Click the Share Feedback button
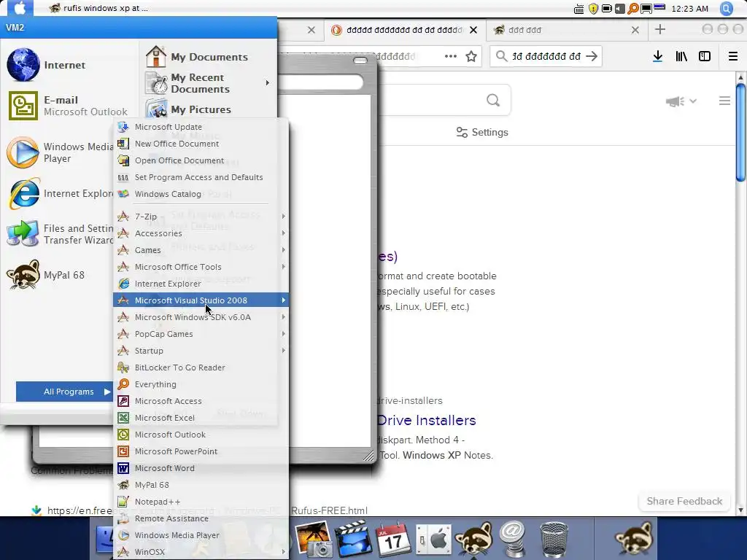This screenshot has height=560, width=747. coord(684,501)
